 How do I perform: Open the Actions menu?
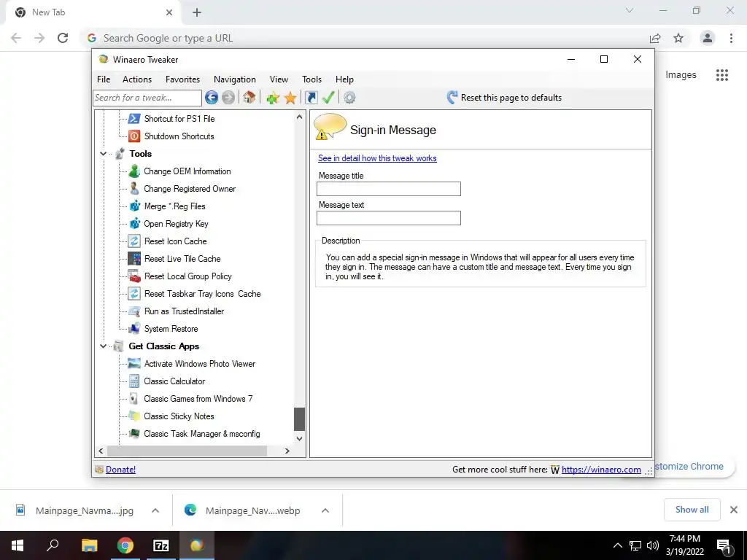pos(137,79)
